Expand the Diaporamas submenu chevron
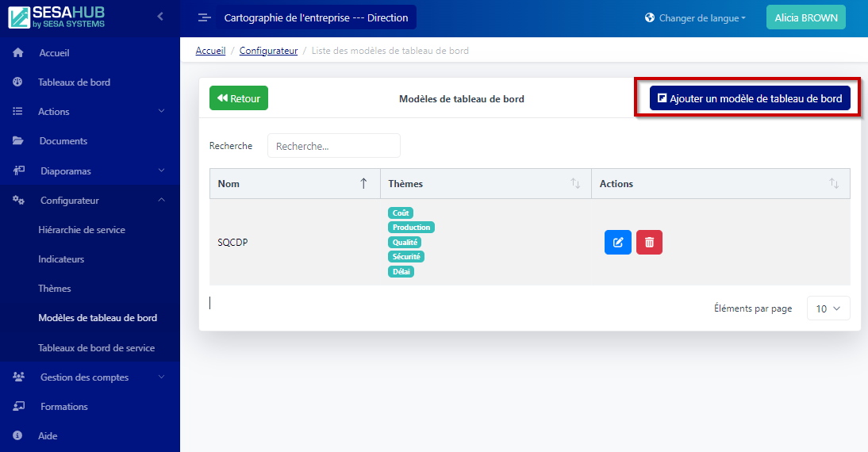Screen dimensions: 868x452 click(162, 170)
